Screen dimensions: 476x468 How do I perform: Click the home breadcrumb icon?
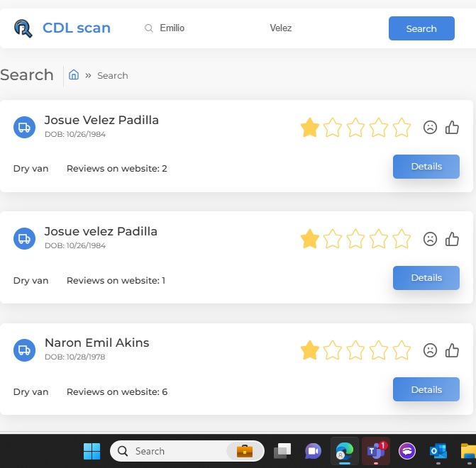pos(73,75)
